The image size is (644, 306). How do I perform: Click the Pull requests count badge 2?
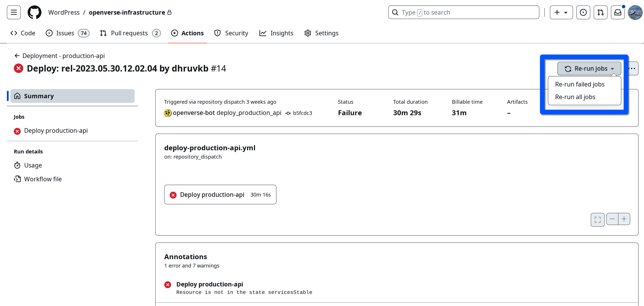click(156, 33)
